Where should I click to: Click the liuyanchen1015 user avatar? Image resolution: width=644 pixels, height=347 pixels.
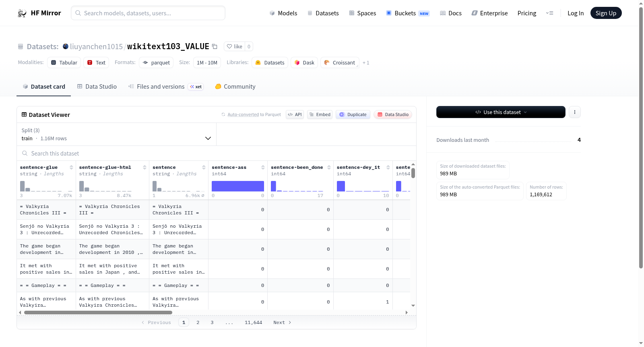tap(66, 46)
